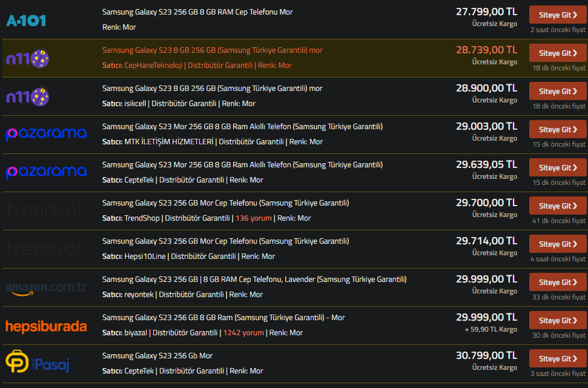Click Pazarama logo in CepteTek 29.639,05 row
Image resolution: width=588 pixels, height=388 pixels.
click(46, 172)
